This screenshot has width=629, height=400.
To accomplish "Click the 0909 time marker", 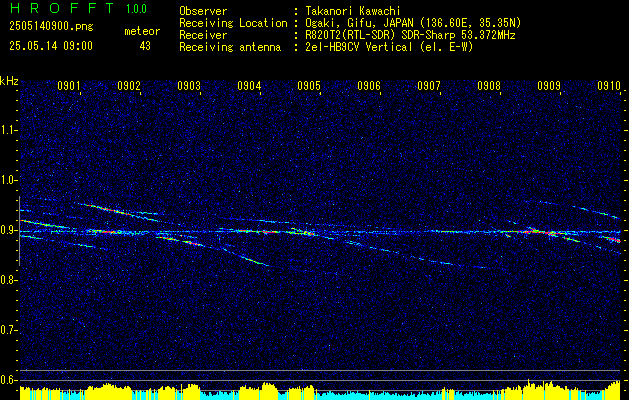I will 549,86.
